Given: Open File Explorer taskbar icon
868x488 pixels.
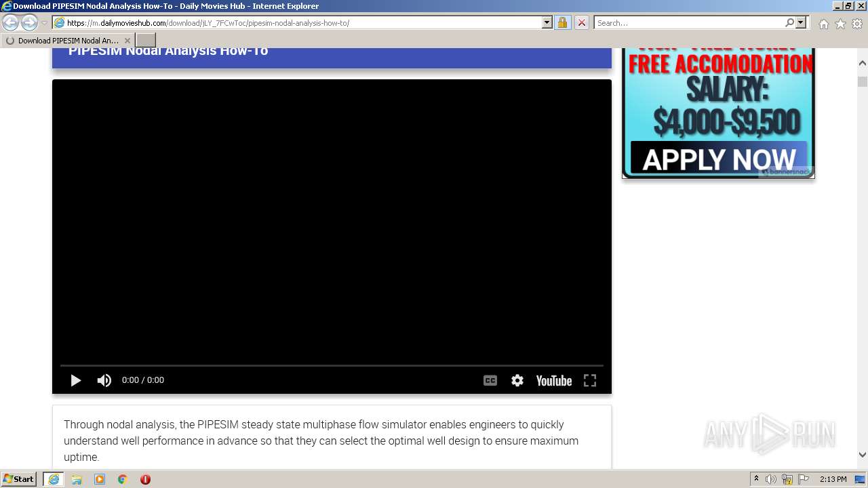Looking at the screenshot, I should tap(77, 479).
